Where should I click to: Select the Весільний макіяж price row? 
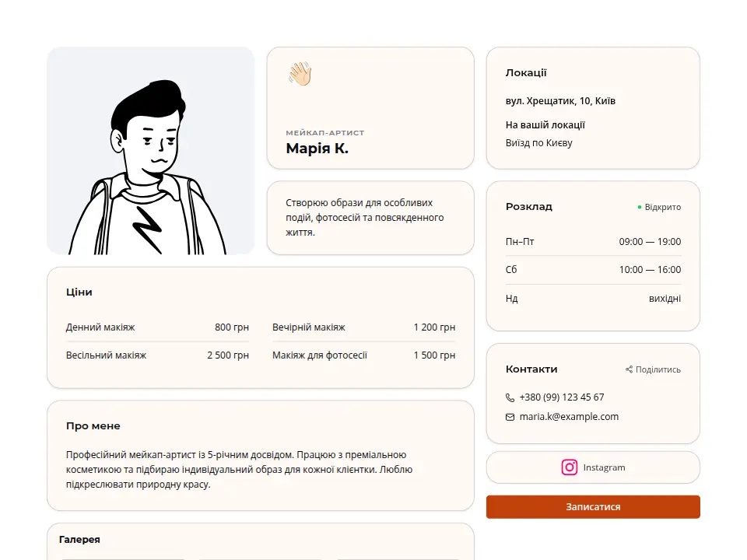(x=157, y=355)
